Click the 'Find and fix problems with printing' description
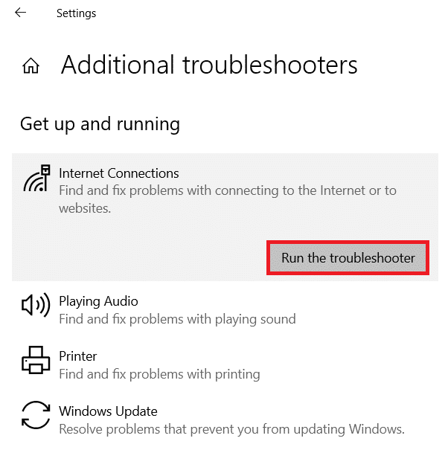Viewport: 448px width, 476px height. pyautogui.click(x=159, y=374)
